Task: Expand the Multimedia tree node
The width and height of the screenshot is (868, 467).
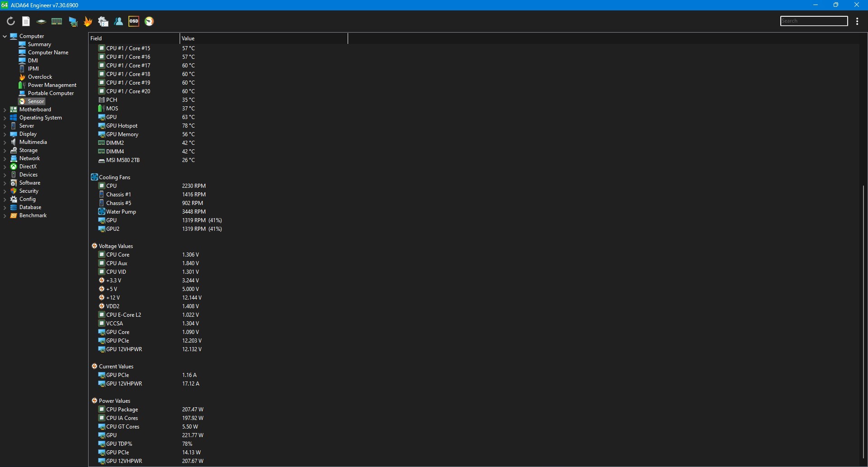Action: 5,142
